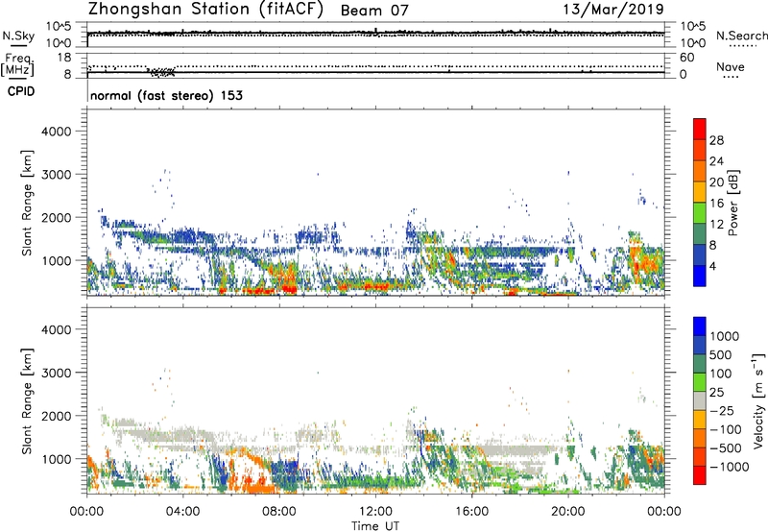
Task: Click the '4000' range tick of the power panel
Action: 57,132
